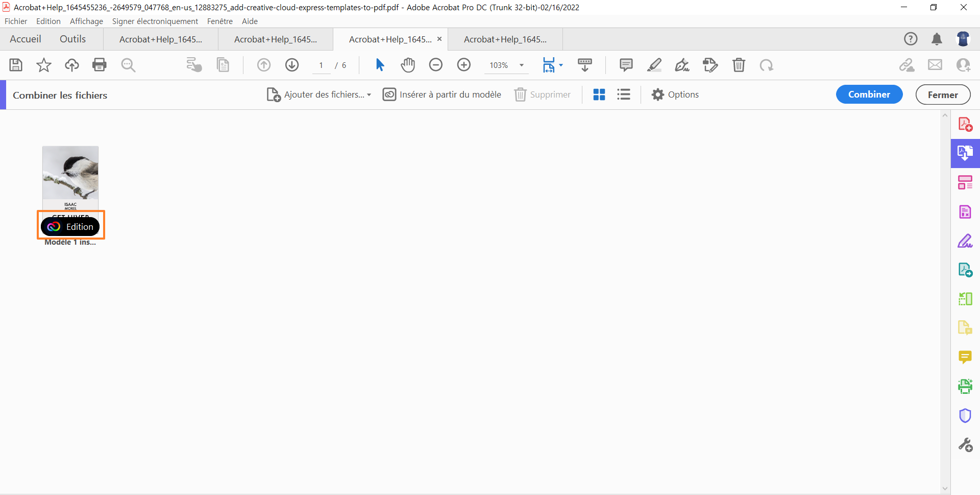This screenshot has height=495, width=980.
Task: Open the Edition menu in menu bar
Action: coord(48,21)
